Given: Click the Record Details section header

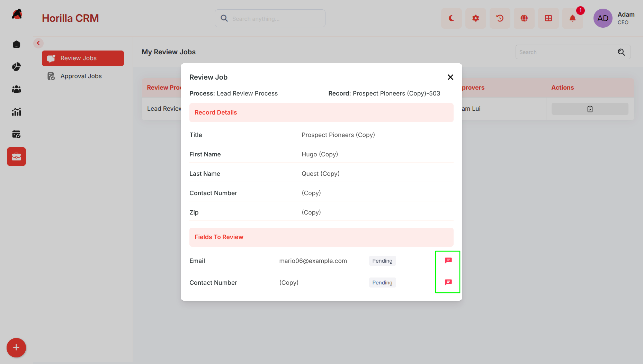Looking at the screenshot, I should 321,112.
